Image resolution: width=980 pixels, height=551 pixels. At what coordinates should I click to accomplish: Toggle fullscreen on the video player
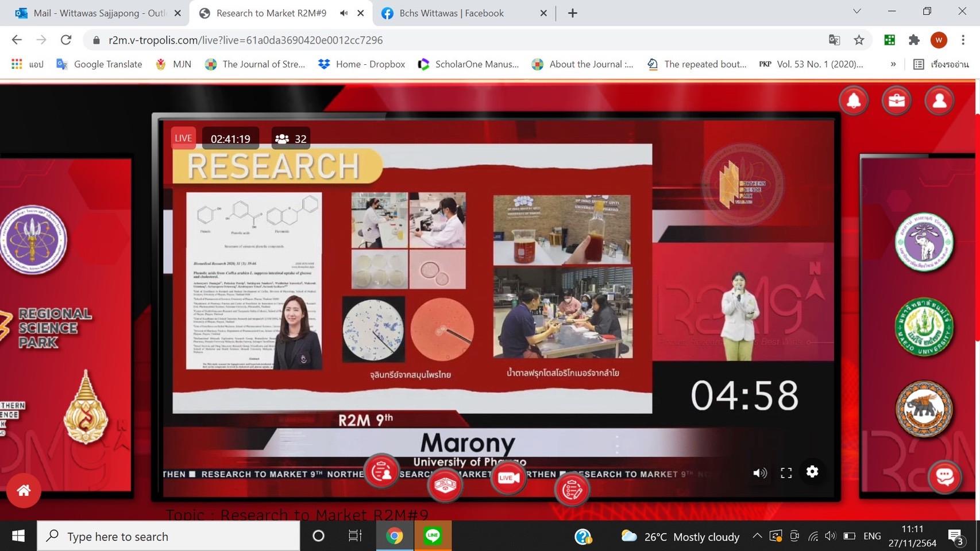(786, 472)
